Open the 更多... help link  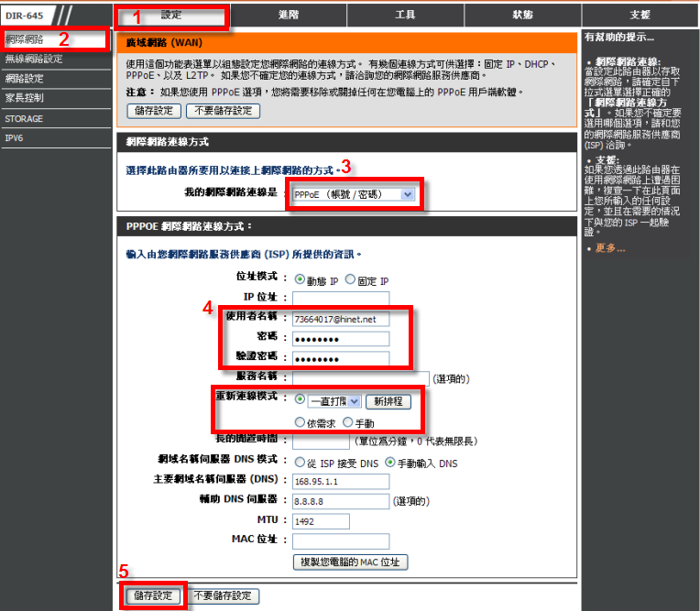[x=609, y=248]
